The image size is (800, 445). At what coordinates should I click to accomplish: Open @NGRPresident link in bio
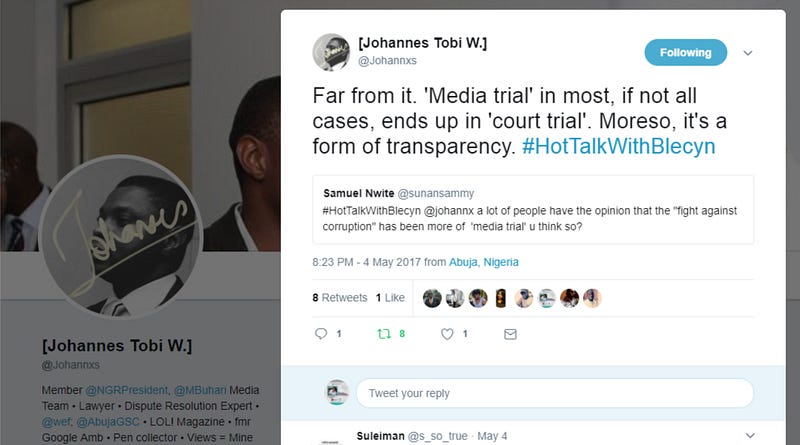tap(127, 390)
